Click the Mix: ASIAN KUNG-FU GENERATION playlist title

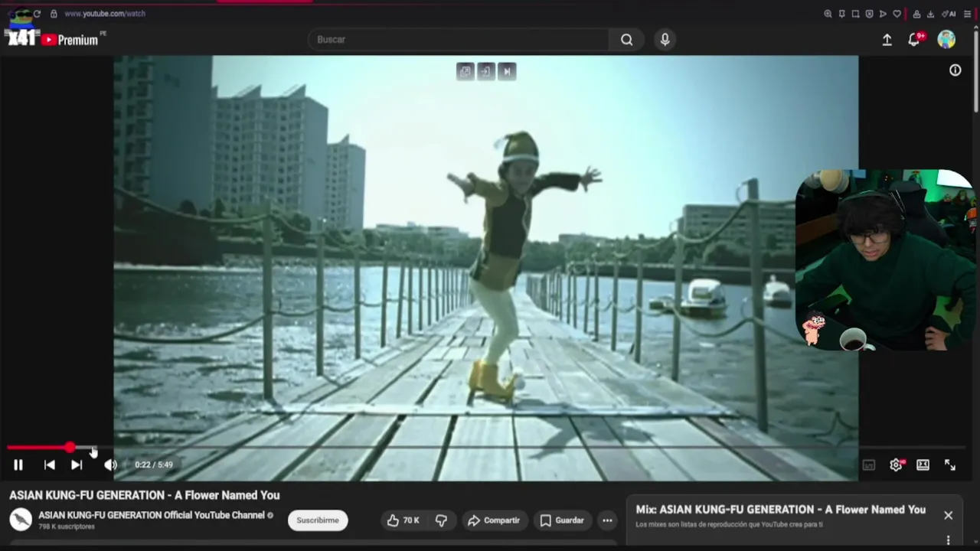tap(780, 510)
